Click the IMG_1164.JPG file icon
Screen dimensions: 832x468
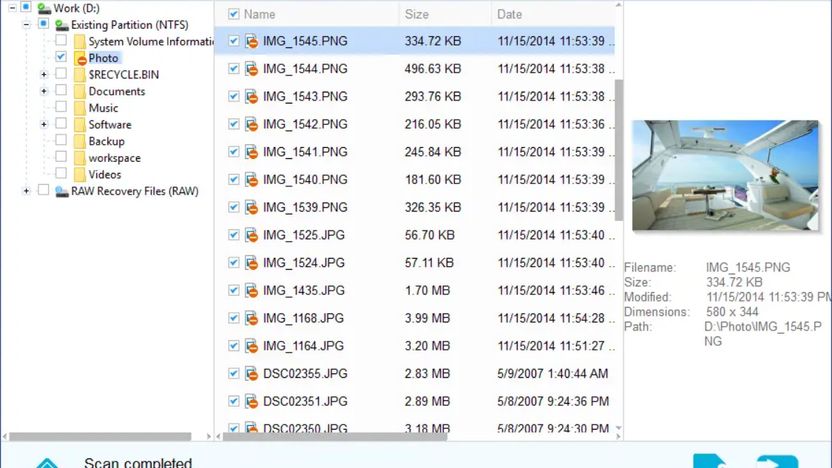tap(252, 346)
